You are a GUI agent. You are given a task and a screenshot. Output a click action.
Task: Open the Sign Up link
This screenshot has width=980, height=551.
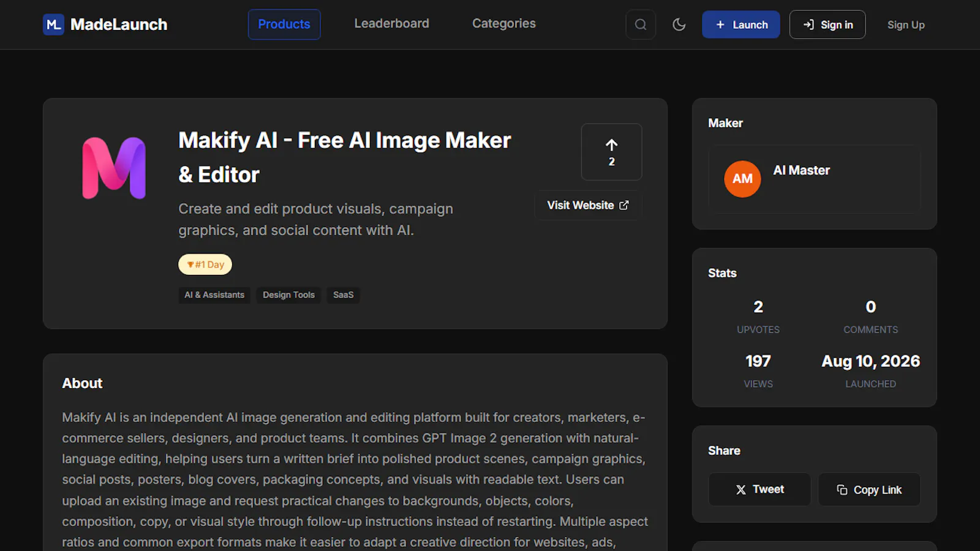906,25
